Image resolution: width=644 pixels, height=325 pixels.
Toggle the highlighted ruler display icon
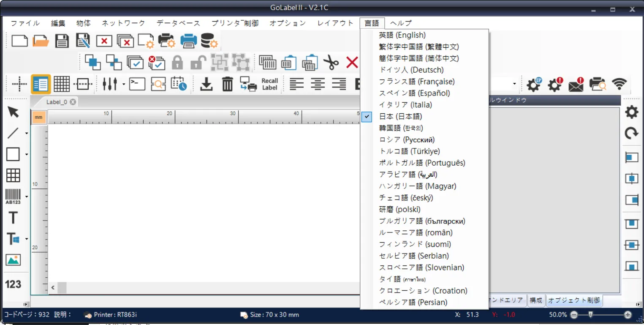pyautogui.click(x=41, y=84)
